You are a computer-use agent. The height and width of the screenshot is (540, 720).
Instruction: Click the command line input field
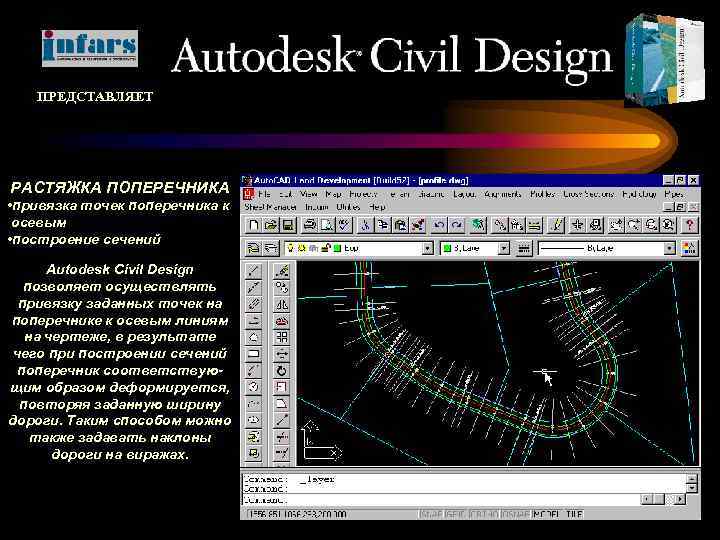(x=441, y=500)
